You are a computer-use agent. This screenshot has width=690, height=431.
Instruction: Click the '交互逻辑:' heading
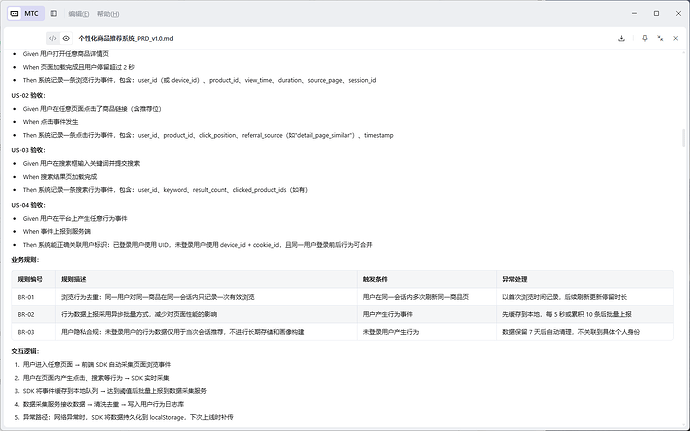click(26, 351)
